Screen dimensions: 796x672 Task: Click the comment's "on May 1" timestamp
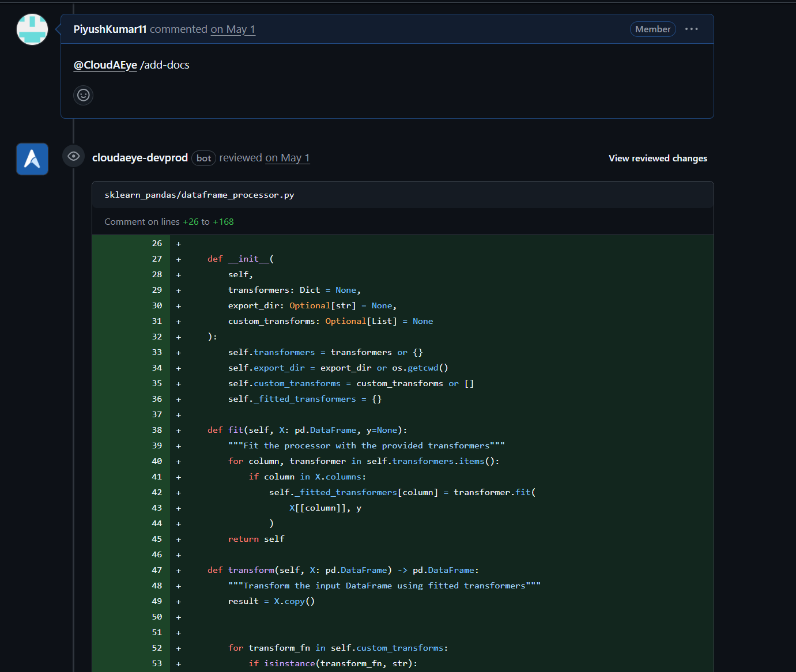coord(233,29)
